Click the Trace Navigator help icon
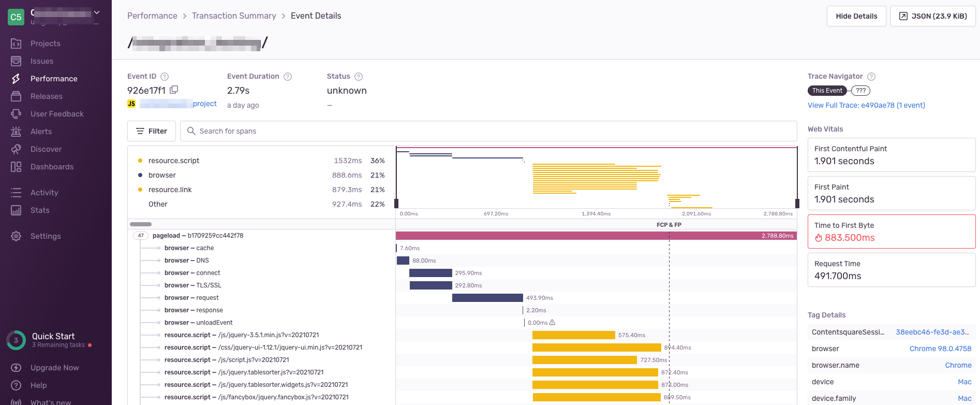The height and width of the screenshot is (405, 980). click(871, 77)
